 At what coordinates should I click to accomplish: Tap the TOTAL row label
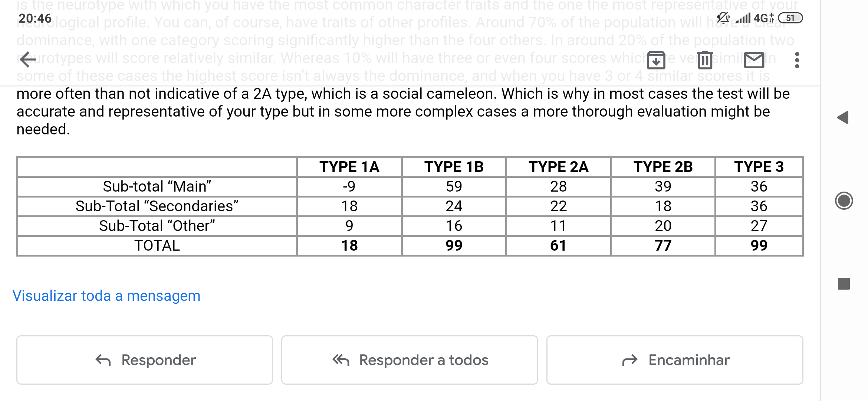coord(157,246)
